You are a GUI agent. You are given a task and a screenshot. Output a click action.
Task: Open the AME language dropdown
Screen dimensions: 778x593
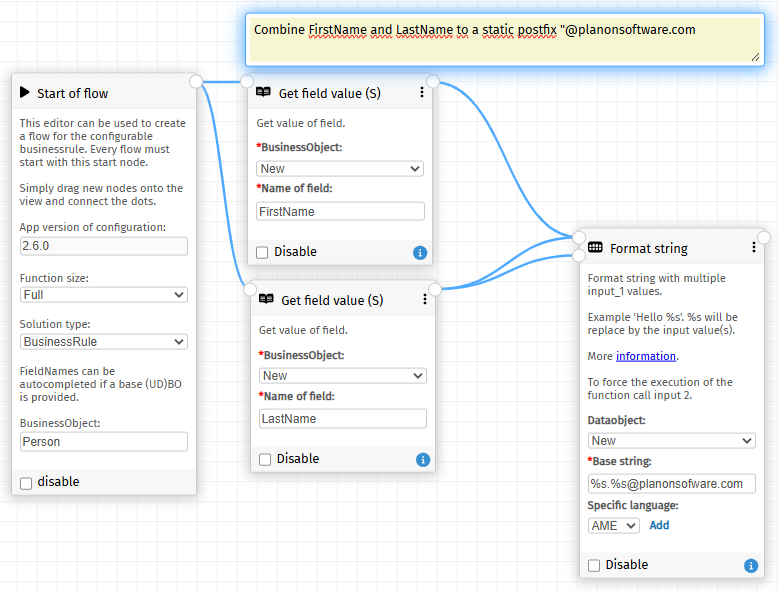point(614,526)
